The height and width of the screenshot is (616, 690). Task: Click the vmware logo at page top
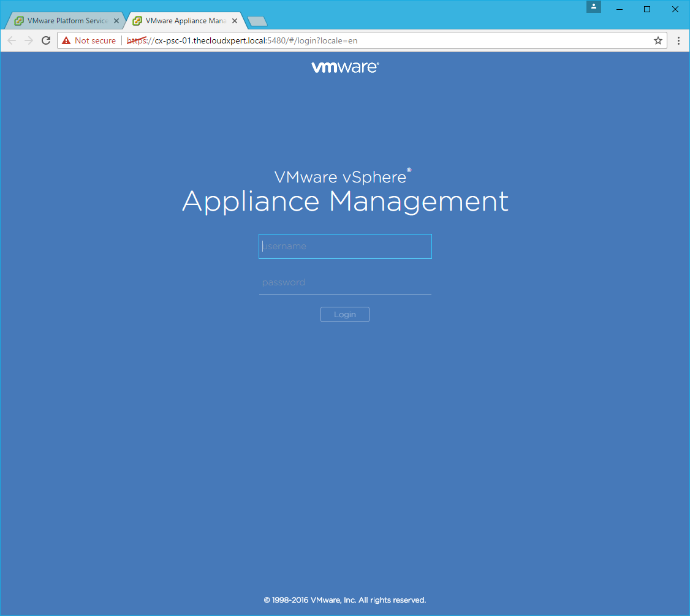[x=345, y=67]
